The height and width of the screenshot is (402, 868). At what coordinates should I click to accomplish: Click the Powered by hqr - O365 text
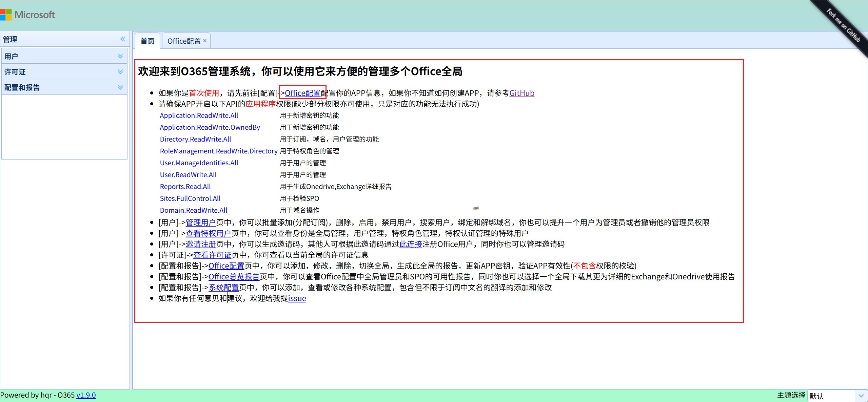pos(37,395)
